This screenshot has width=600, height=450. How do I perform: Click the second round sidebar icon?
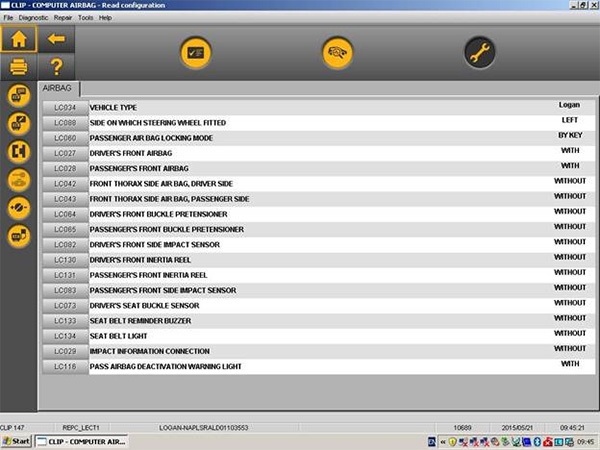pyautogui.click(x=19, y=124)
